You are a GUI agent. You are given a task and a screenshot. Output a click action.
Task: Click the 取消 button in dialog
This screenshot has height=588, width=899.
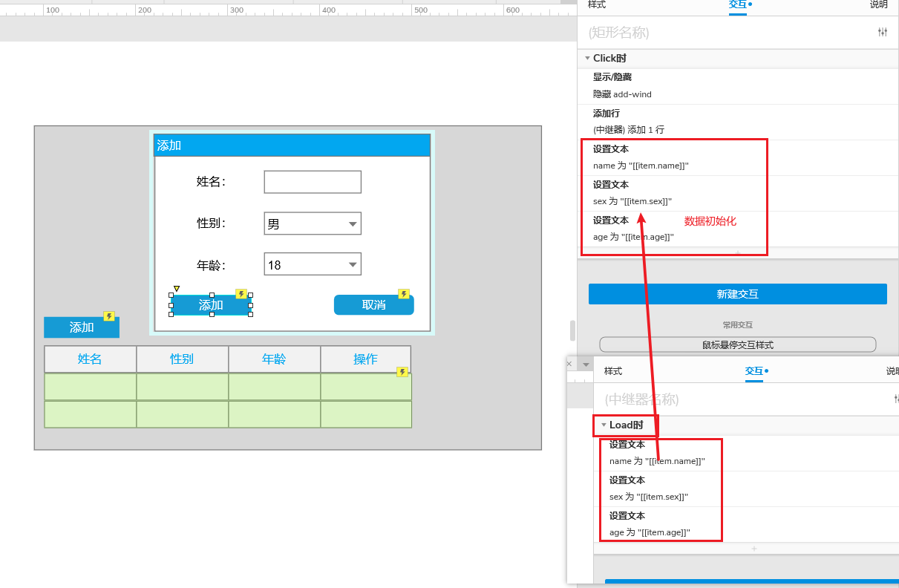(373, 304)
